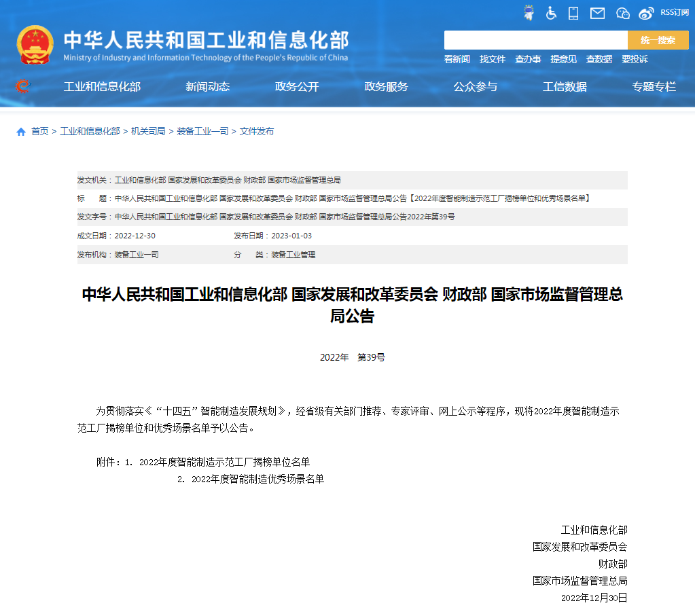Viewport: 695px width, 616px height.
Task: Click the 要投诉 quick link
Action: pyautogui.click(x=637, y=59)
